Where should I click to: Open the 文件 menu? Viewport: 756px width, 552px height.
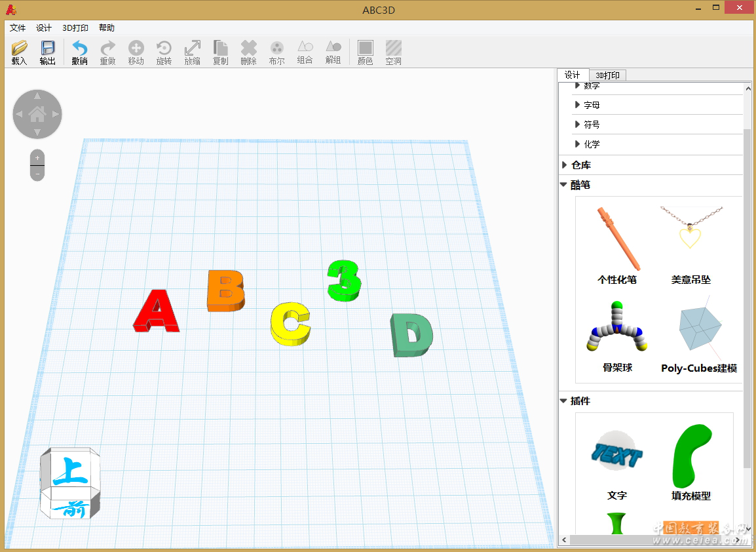18,28
